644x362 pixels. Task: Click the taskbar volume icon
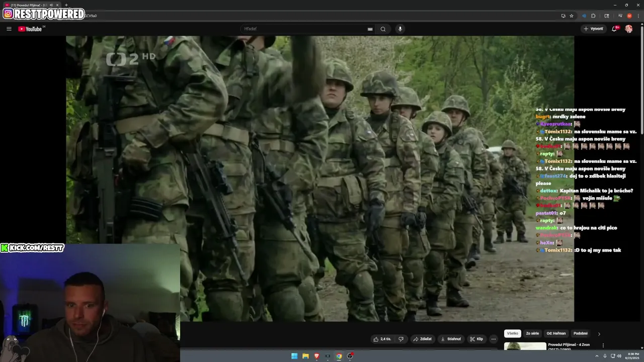[x=619, y=356]
